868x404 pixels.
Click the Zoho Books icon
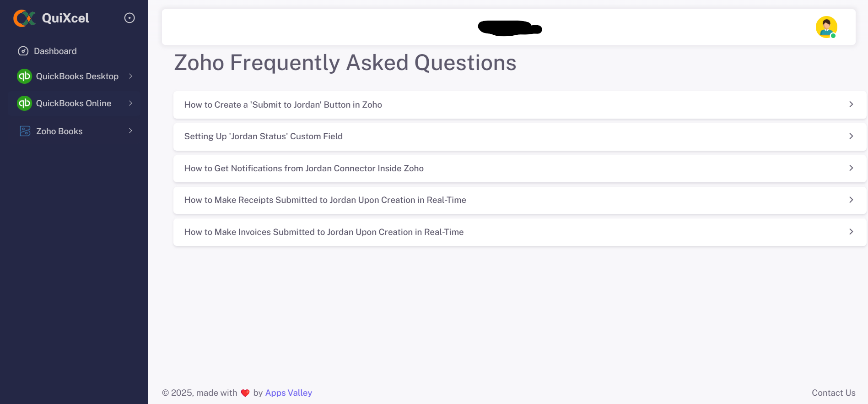(25, 131)
